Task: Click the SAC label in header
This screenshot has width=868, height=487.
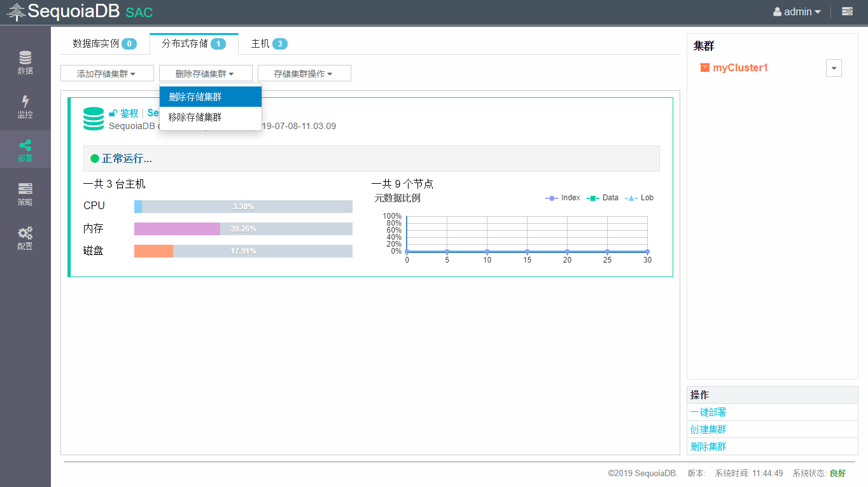Action: [x=139, y=12]
